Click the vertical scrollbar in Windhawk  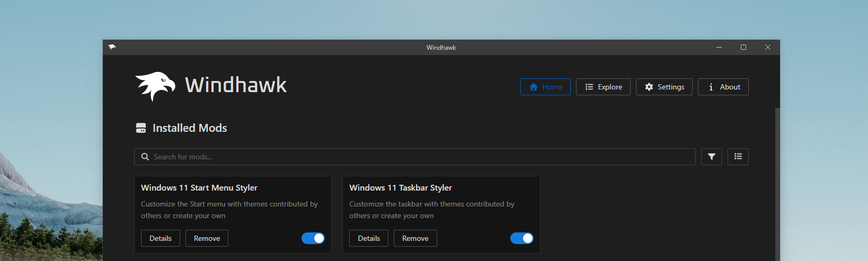pos(777,184)
